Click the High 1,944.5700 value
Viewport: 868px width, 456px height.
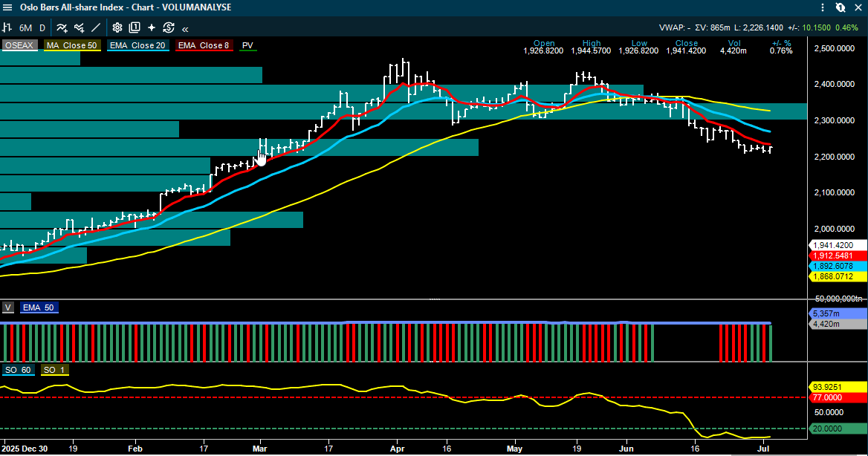[x=591, y=51]
